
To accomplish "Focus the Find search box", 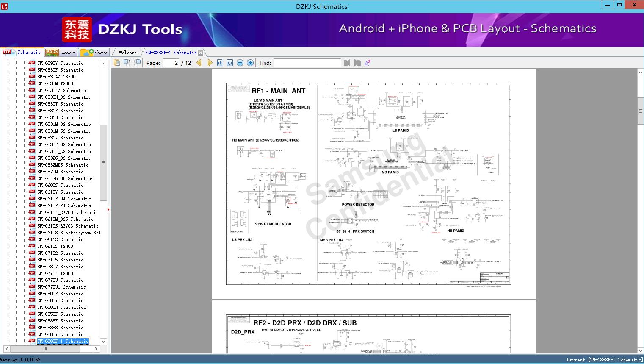I will pyautogui.click(x=307, y=63).
